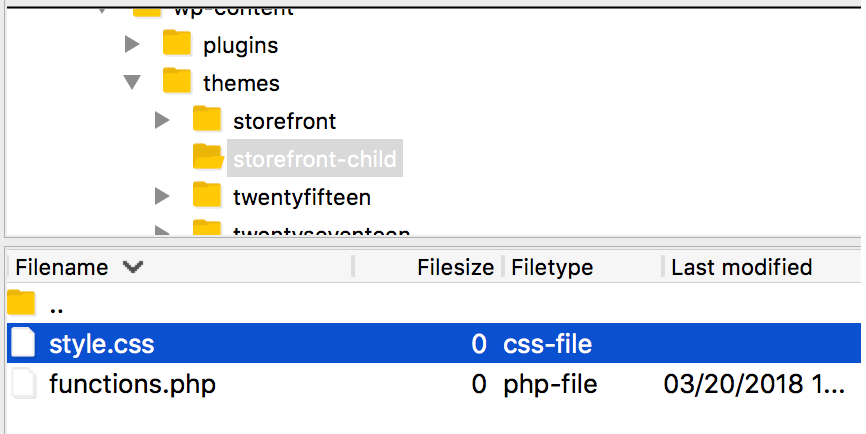This screenshot has height=434, width=866.
Task: Click the storefront folder icon
Action: 207,120
